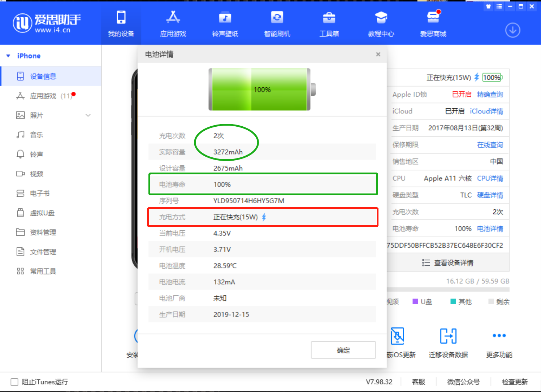Open CPU详情 link
The height and width of the screenshot is (392, 541).
coord(490,178)
